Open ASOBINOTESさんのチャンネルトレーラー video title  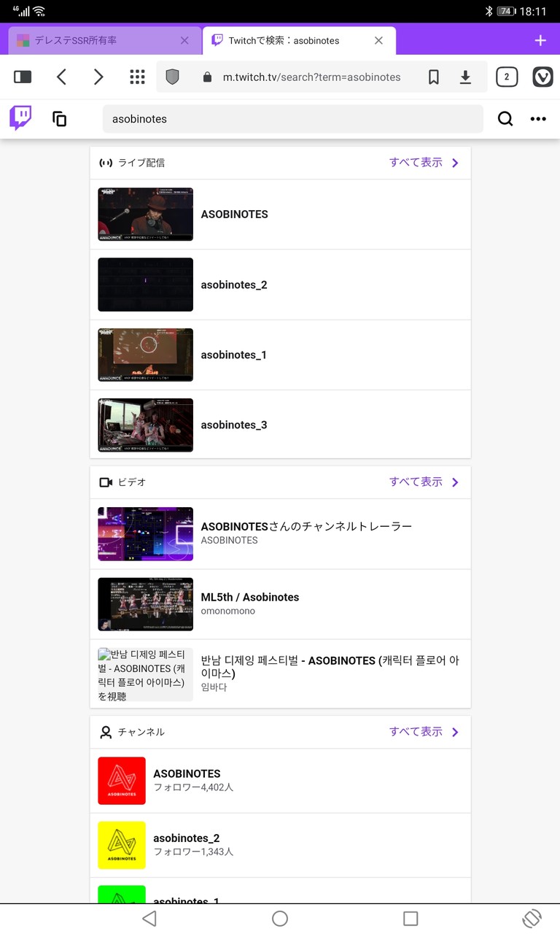(x=306, y=526)
